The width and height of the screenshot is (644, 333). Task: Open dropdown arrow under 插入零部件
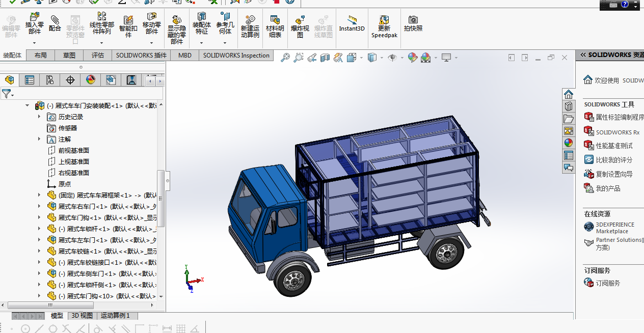[35, 43]
